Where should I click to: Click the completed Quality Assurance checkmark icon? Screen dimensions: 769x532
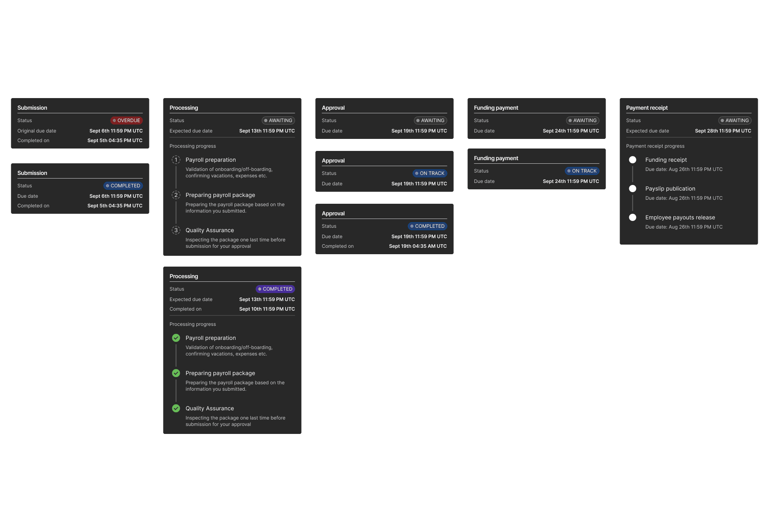point(176,408)
